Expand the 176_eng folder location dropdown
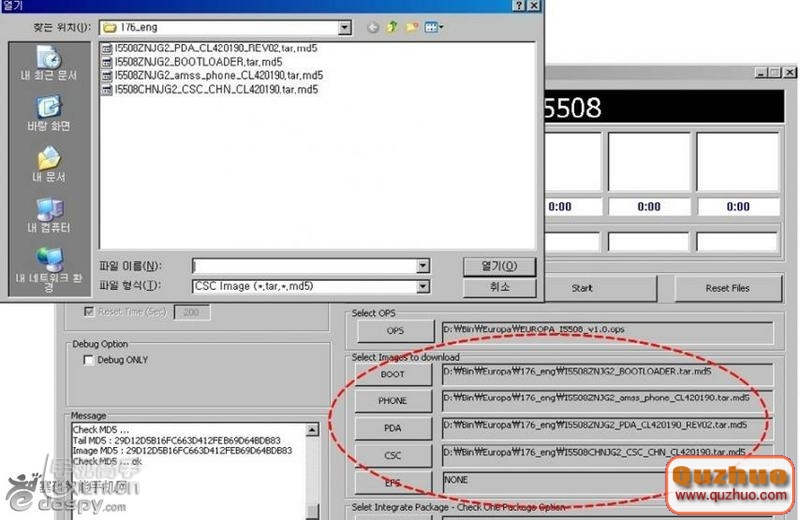 345,28
